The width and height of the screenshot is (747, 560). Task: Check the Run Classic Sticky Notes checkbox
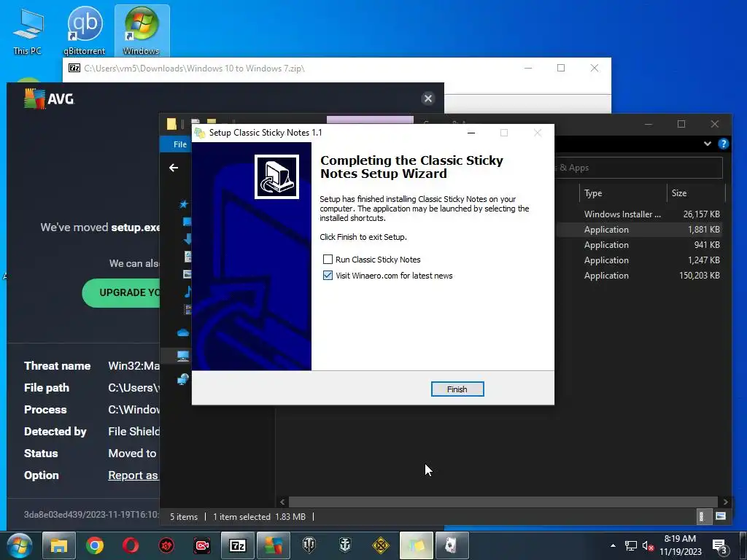click(328, 260)
